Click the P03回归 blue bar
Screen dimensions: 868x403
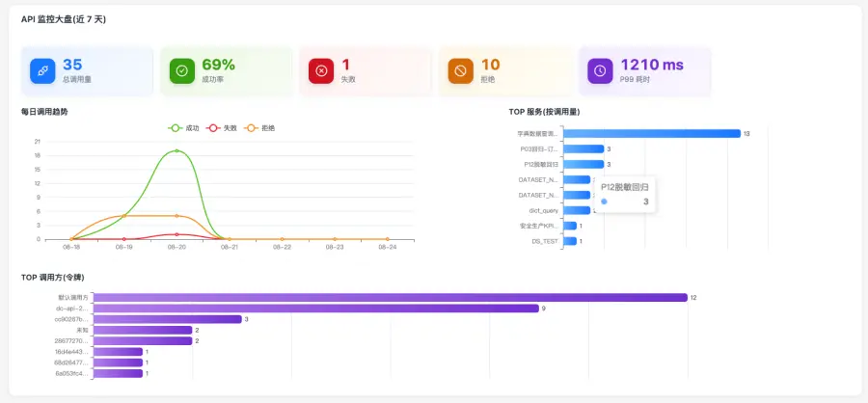pos(583,148)
